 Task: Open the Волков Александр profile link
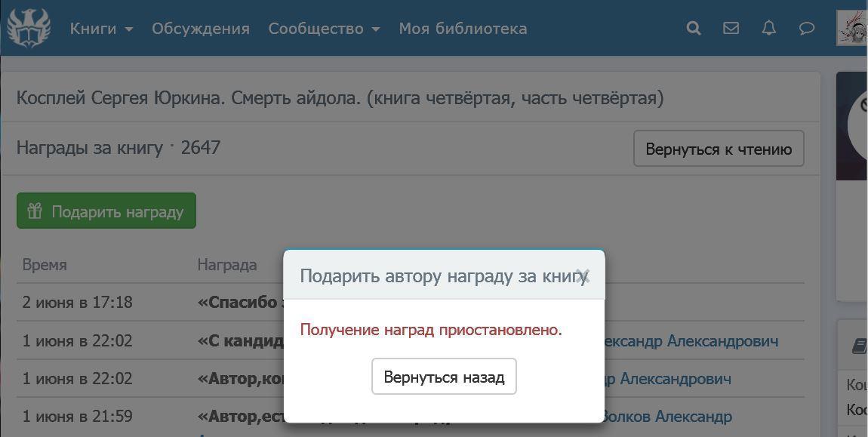669,417
